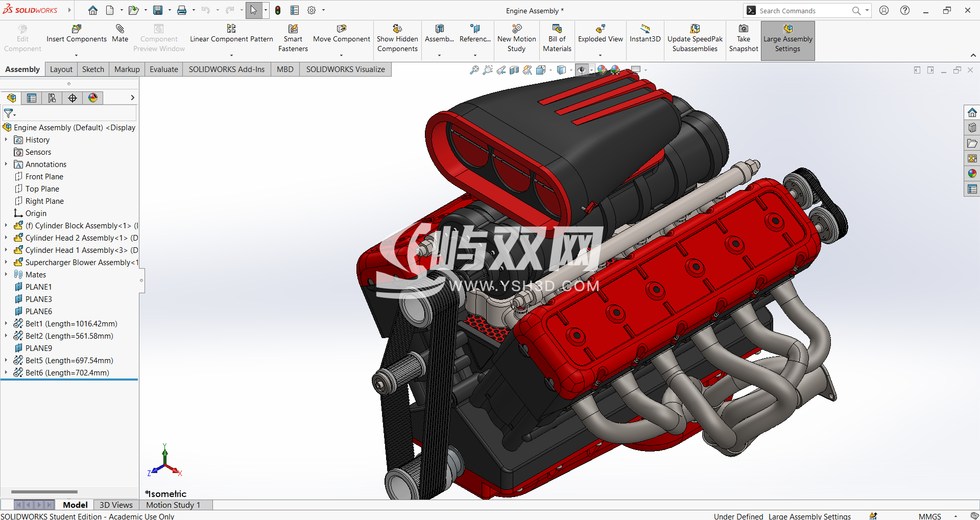Click Insert Components tool

(77, 34)
